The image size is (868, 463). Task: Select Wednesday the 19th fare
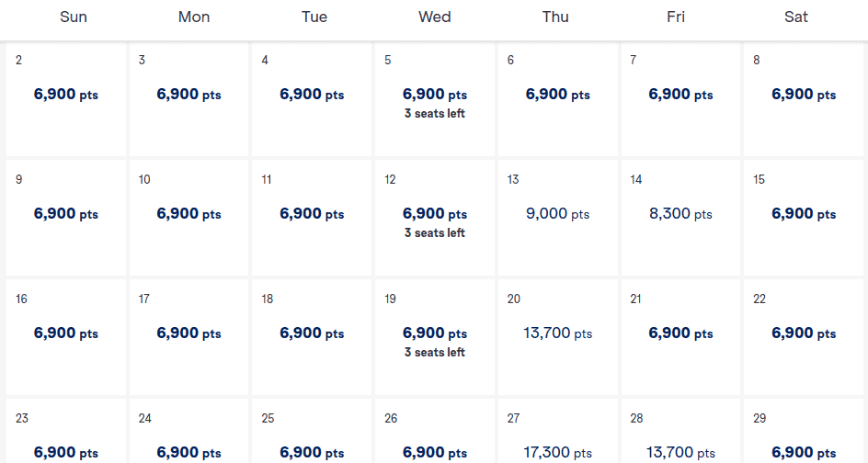(x=434, y=338)
